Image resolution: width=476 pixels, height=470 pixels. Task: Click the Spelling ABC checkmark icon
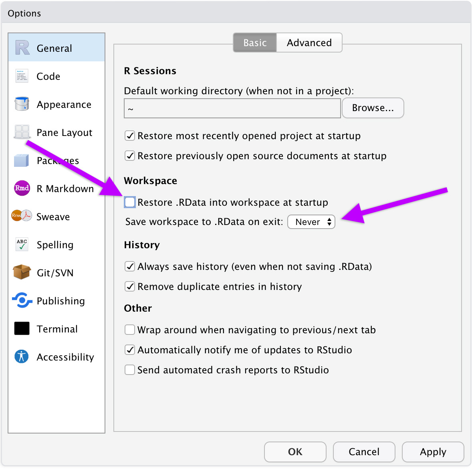[22, 244]
